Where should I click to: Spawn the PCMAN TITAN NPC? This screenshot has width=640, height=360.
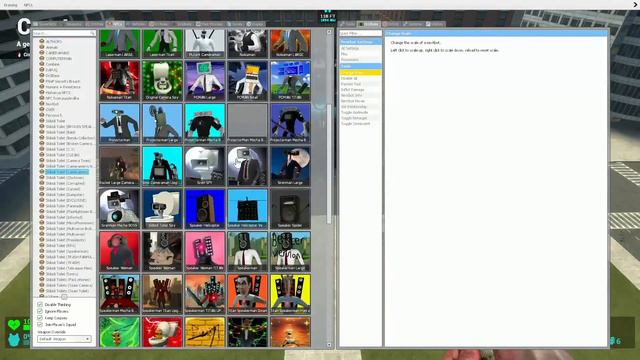click(x=290, y=80)
